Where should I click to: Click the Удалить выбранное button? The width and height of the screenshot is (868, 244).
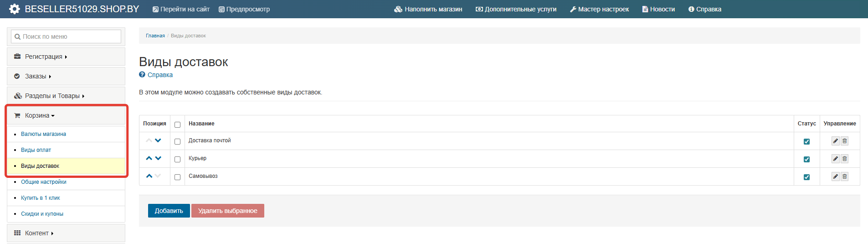tap(227, 211)
